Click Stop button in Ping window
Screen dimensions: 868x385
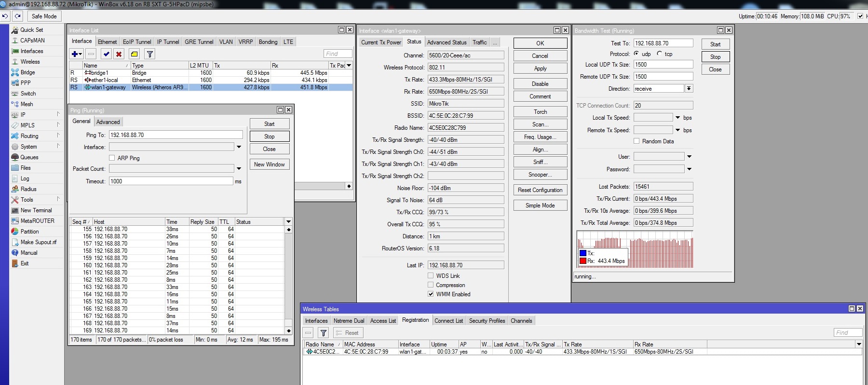pos(270,137)
